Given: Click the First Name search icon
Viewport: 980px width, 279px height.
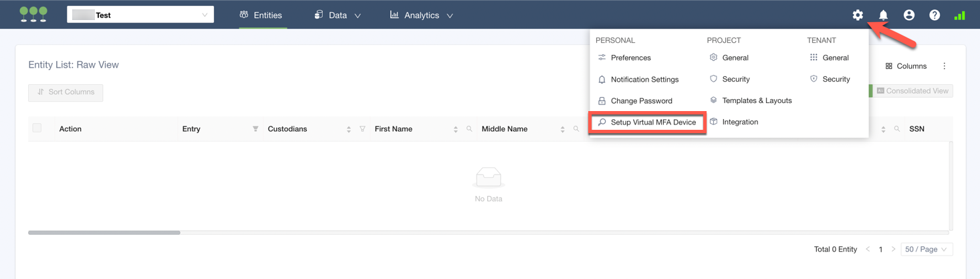Looking at the screenshot, I should click(x=469, y=129).
